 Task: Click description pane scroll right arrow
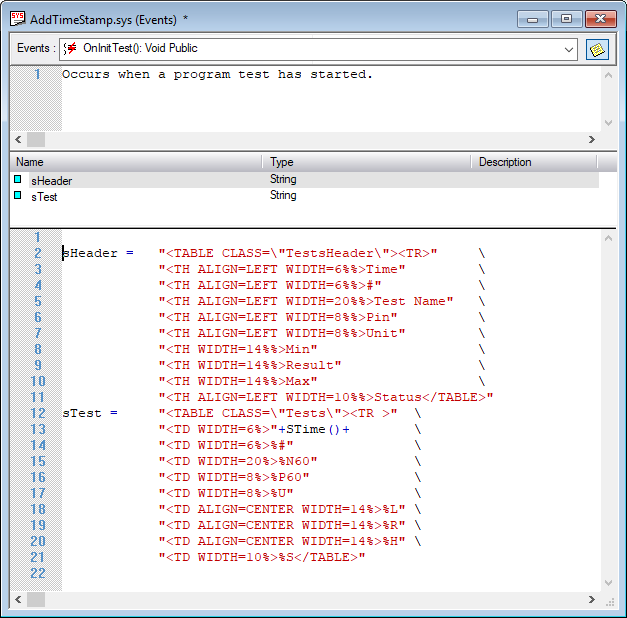point(592,140)
